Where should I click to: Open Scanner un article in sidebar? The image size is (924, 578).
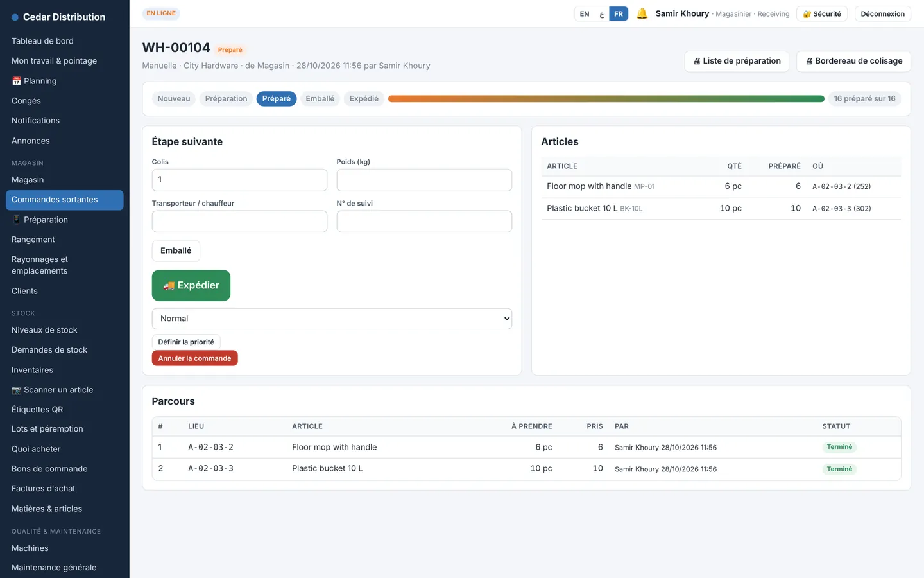[64, 390]
